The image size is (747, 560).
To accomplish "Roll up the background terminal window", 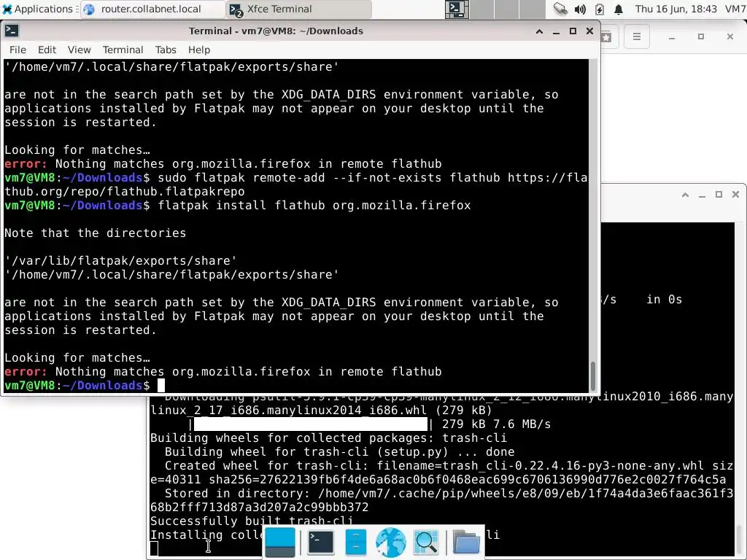I will [x=685, y=195].
